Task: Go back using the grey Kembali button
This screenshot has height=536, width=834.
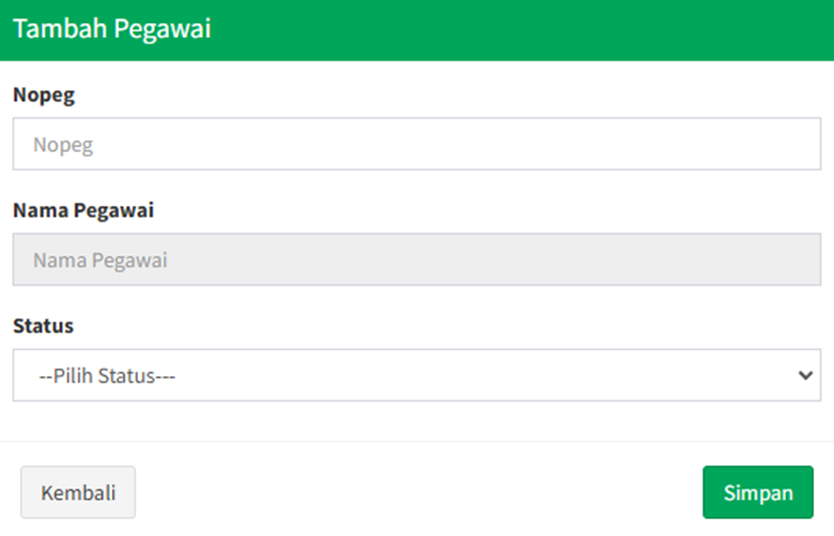Action: (78, 493)
